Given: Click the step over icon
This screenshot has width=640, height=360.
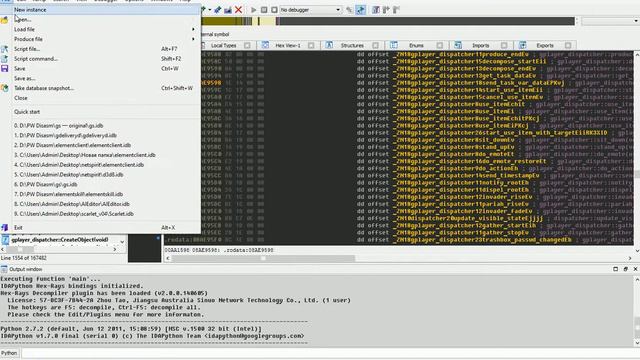Looking at the screenshot, I should point(386,10).
